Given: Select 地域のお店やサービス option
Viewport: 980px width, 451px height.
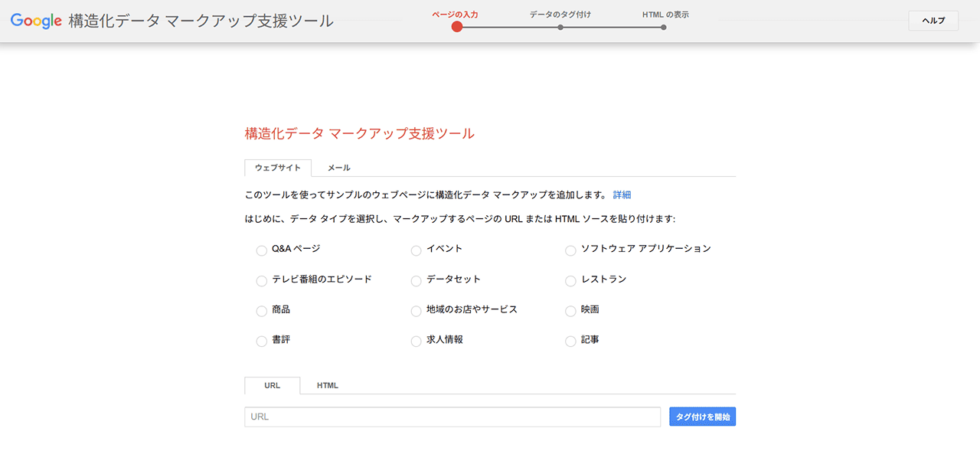Looking at the screenshot, I should (416, 311).
